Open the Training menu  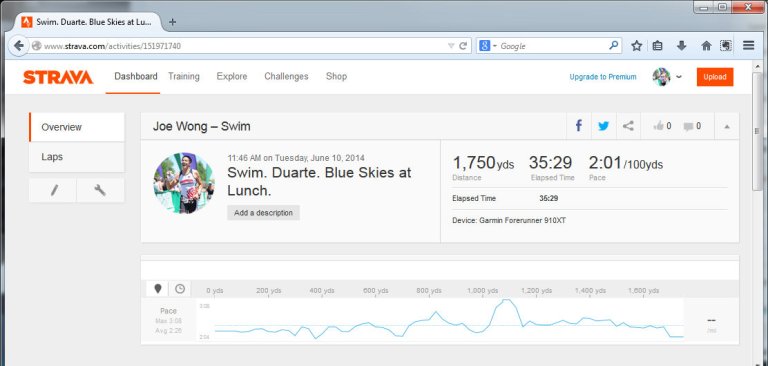click(x=184, y=76)
